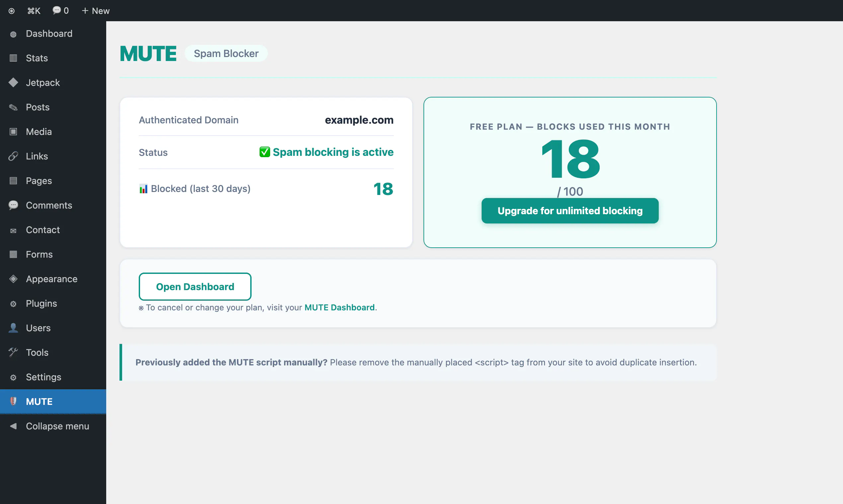Click the MUTE logo heading
This screenshot has width=843, height=504.
point(148,54)
